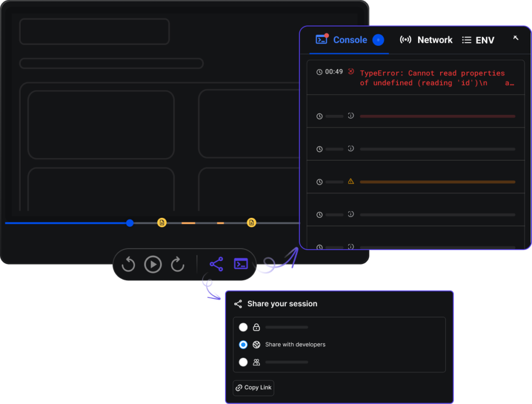The width and height of the screenshot is (532, 404).
Task: Select the private lock sharing option
Action: [243, 327]
